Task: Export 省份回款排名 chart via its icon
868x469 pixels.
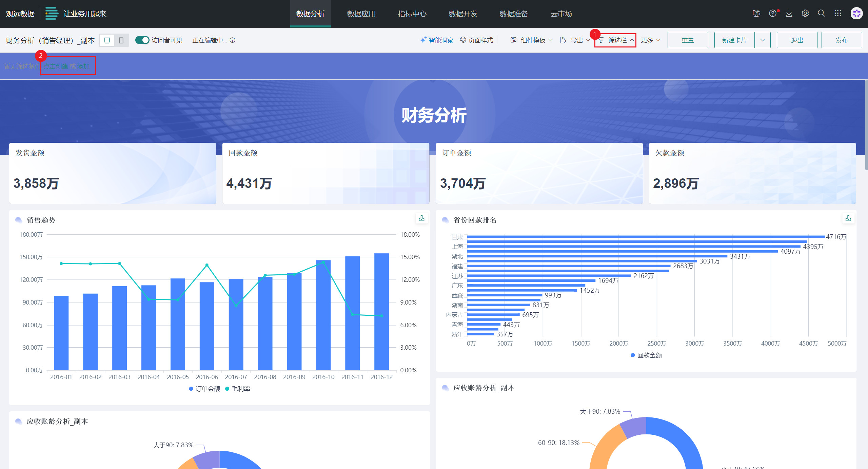Action: (848, 218)
